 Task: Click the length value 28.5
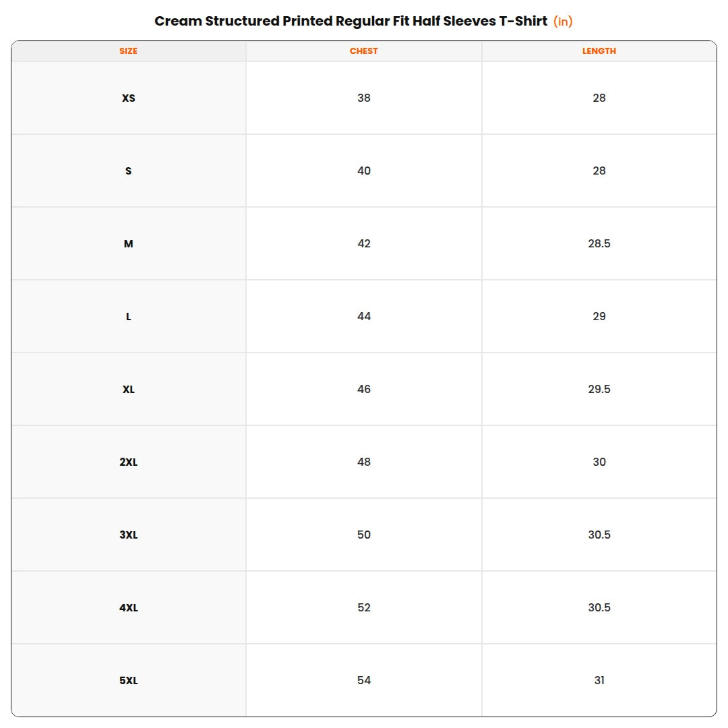599,243
